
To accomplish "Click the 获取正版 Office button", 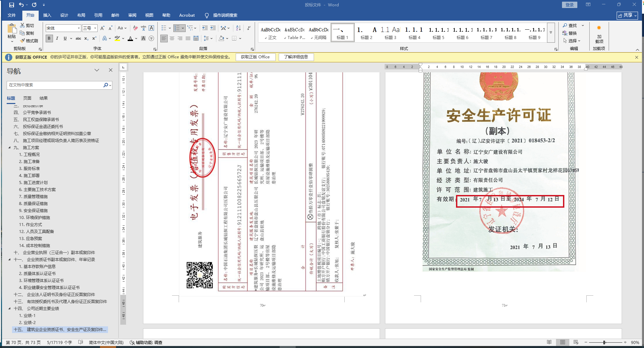I will point(255,57).
